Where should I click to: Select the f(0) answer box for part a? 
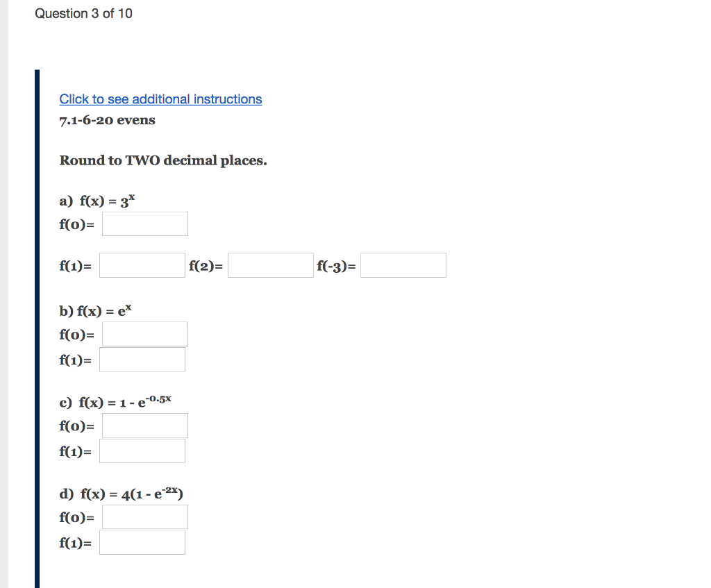(144, 223)
